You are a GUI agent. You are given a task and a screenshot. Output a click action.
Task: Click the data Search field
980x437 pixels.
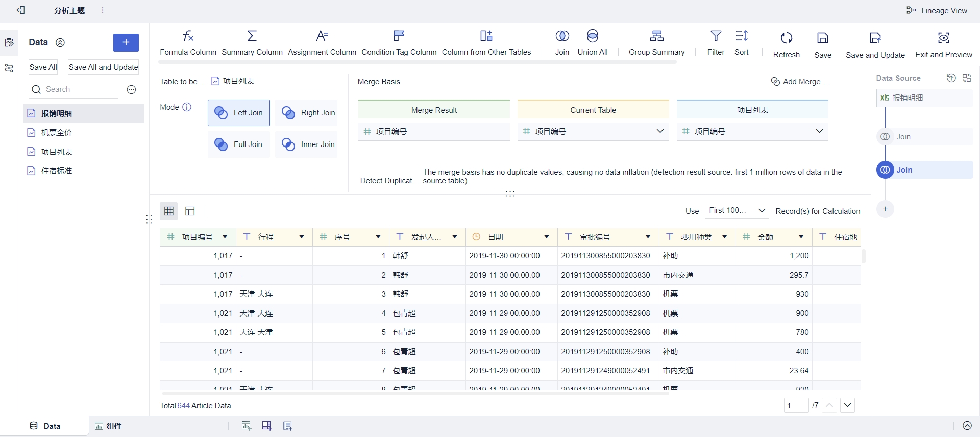[x=77, y=89]
